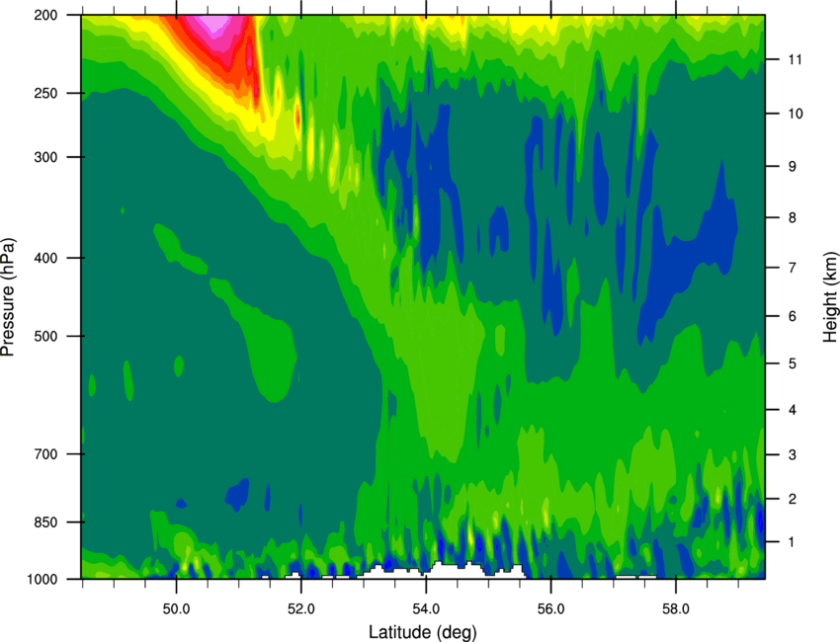Click the magenta jet core maximum at top
This screenshot has height=642, width=840.
(x=213, y=24)
